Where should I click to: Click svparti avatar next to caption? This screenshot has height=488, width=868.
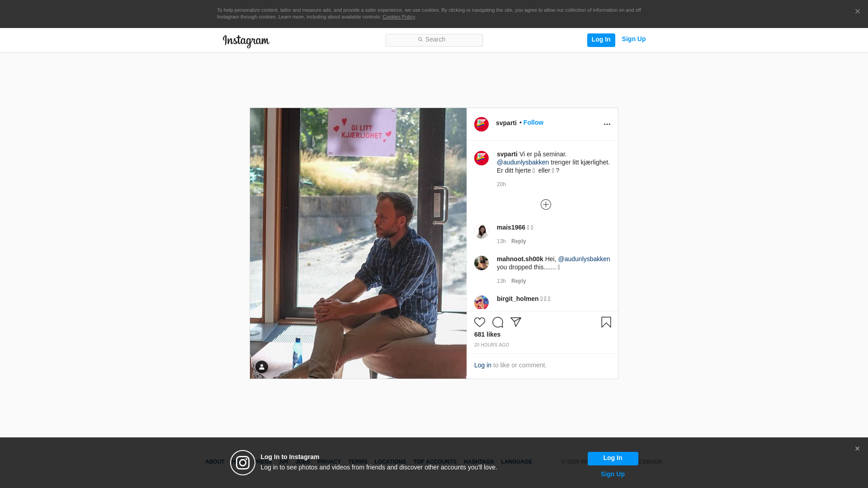coord(481,158)
